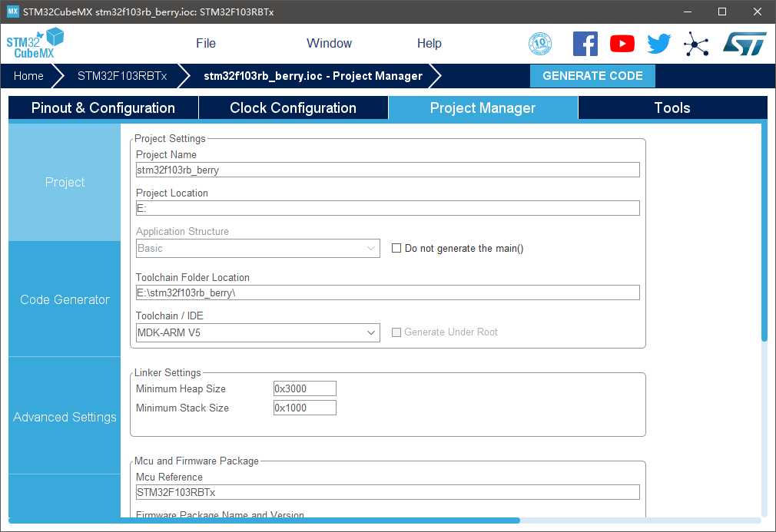The image size is (776, 532).
Task: Open the Advanced Settings side section
Action: point(65,417)
